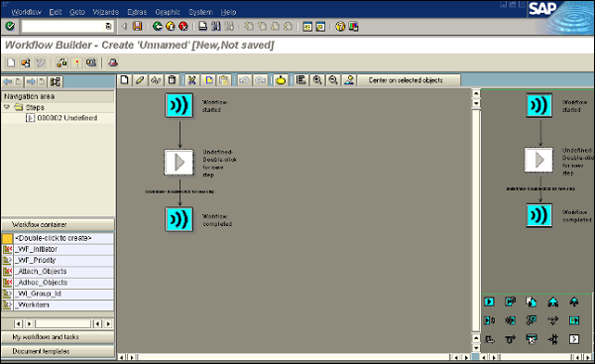Viewport: 595px width, 364px height.
Task: Click the zoom out magnifier icon
Action: point(333,80)
